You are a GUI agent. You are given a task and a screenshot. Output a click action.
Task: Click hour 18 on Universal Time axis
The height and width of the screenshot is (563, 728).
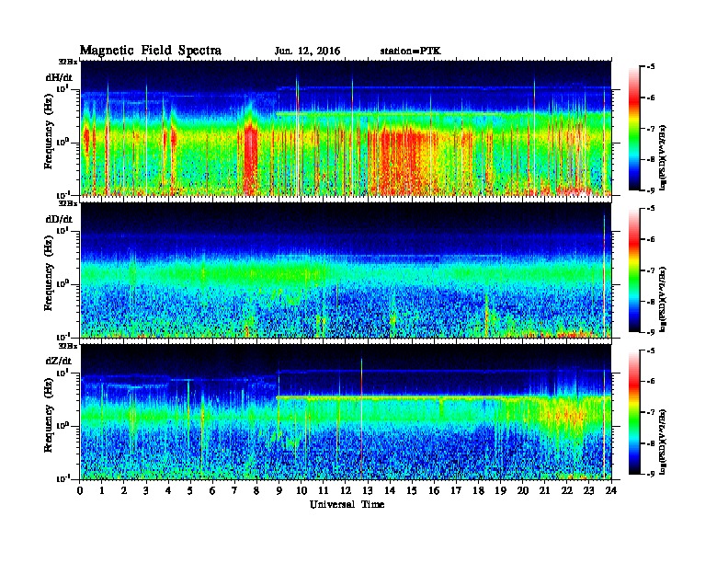tap(478, 490)
